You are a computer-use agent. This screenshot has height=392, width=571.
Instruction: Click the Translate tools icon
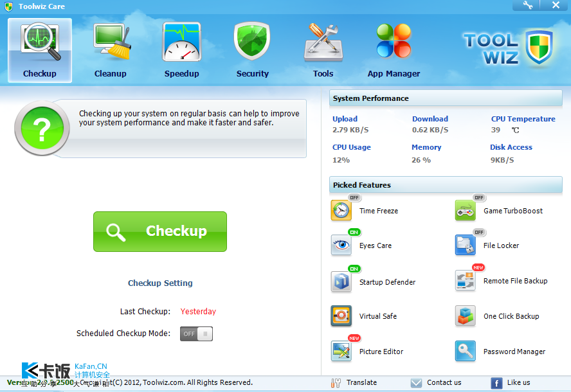pyautogui.click(x=336, y=383)
